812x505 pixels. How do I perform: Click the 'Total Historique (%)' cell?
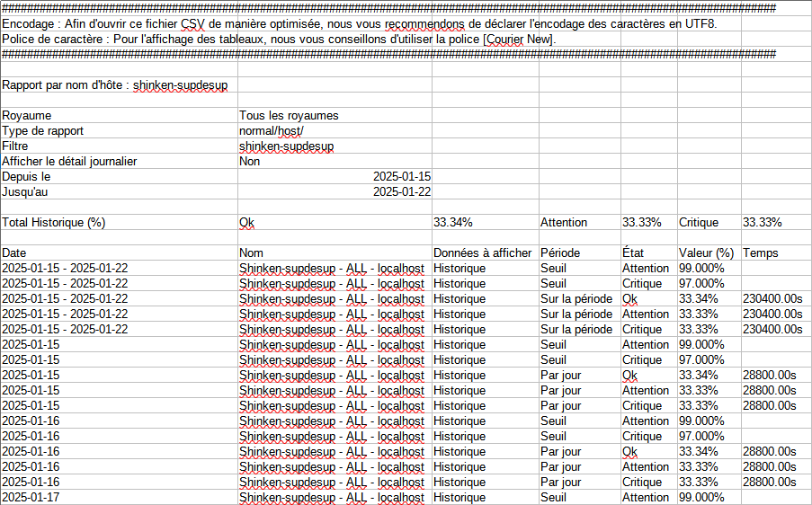coord(54,223)
